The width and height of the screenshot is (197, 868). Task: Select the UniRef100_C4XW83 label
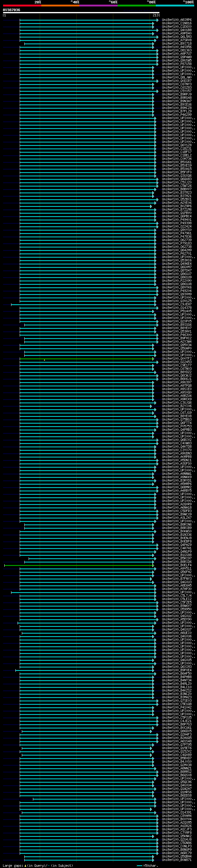[x=177, y=443]
